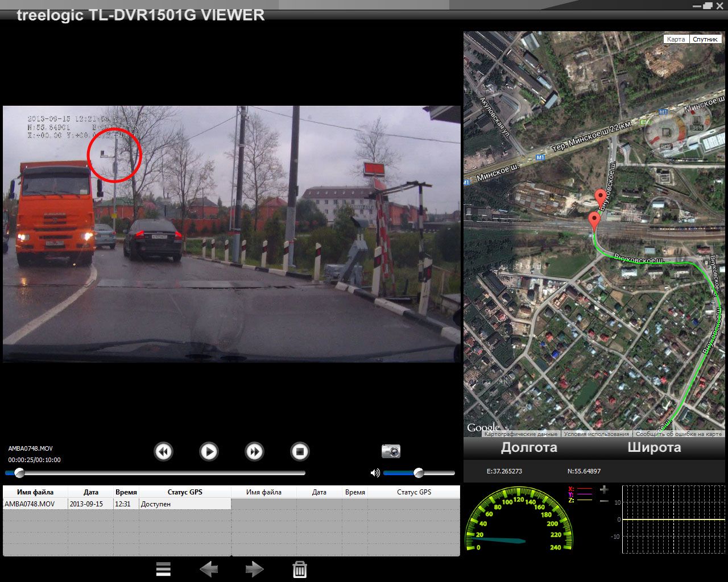Click the AMBA0748.MOV filename above the timeline

point(30,448)
